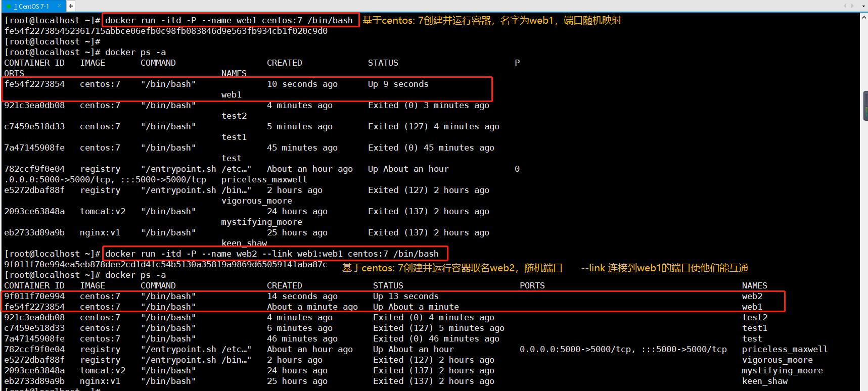This screenshot has height=391, width=868.
Task: Click 'Exited (0) 4 minutes ago' status
Action: tap(434, 318)
